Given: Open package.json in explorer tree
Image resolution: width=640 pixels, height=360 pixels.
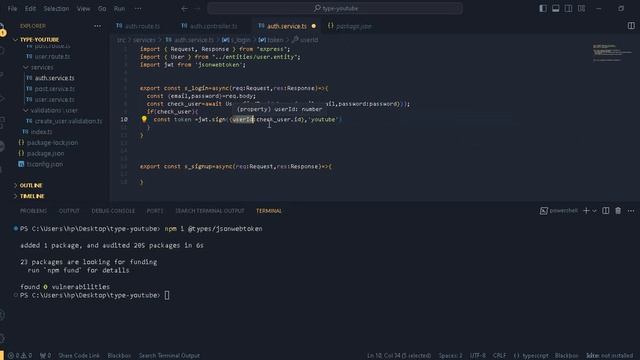Looking at the screenshot, I should (x=45, y=153).
